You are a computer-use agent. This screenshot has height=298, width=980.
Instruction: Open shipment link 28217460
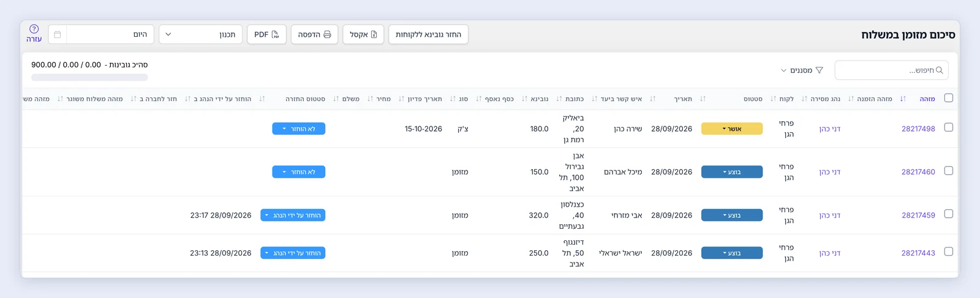click(918, 172)
